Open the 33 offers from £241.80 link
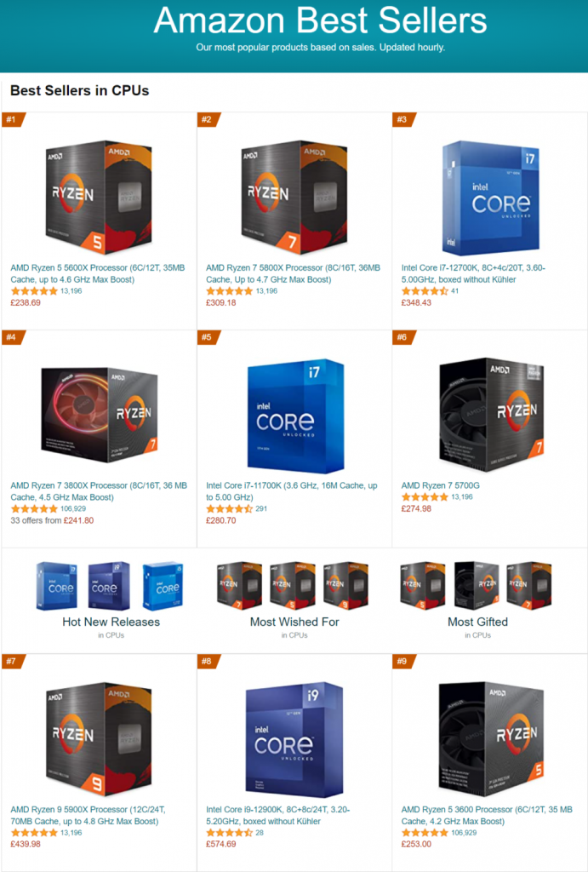588x872 pixels. (x=52, y=520)
